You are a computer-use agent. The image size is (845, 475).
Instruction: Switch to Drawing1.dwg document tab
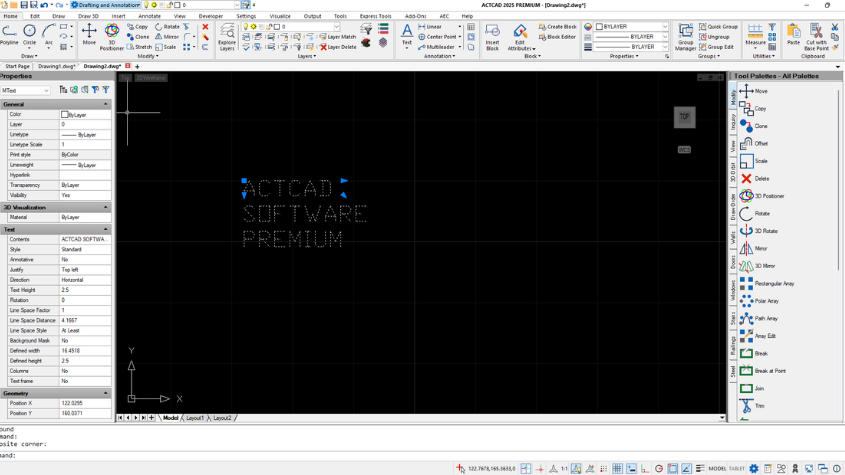(56, 66)
